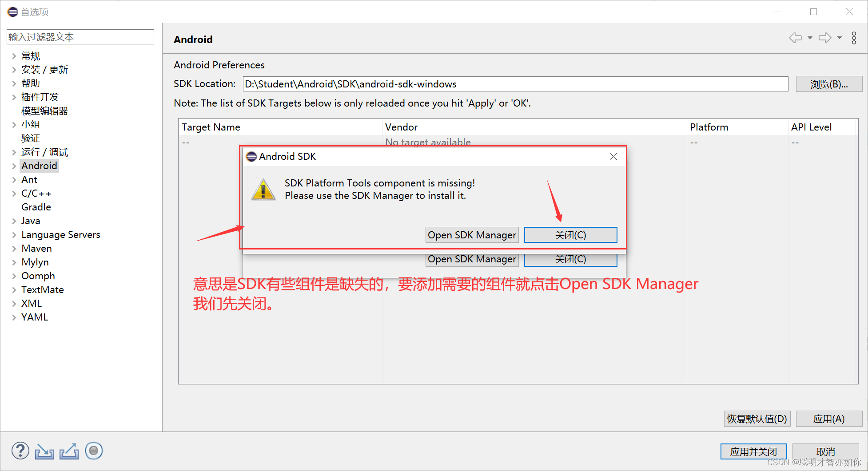Viewport: 868px width, 471px height.
Task: Select Oomph in the preferences tree
Action: coord(38,276)
